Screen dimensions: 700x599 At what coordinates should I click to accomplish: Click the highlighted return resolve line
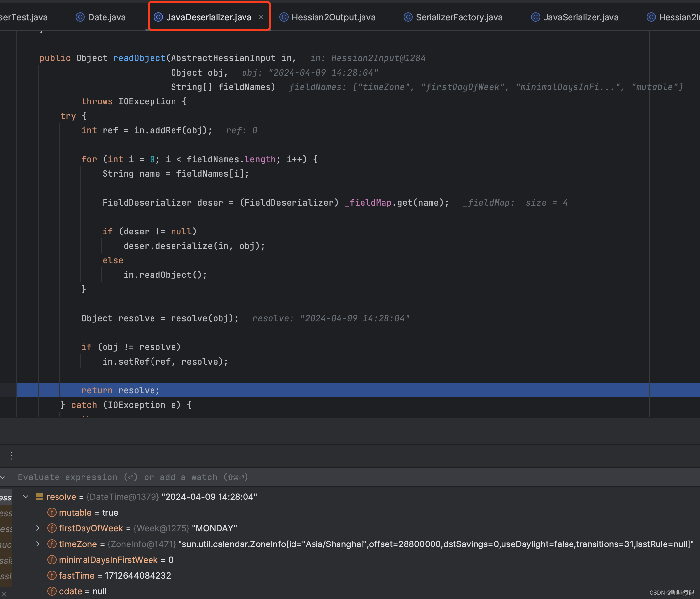(120, 390)
